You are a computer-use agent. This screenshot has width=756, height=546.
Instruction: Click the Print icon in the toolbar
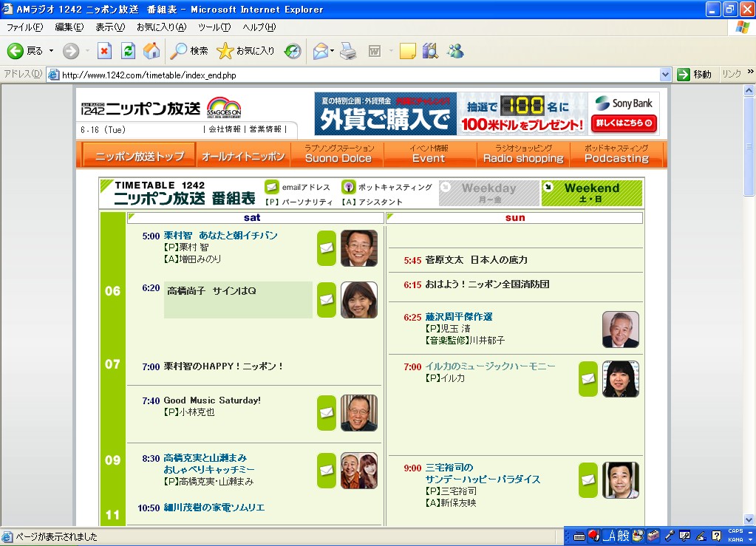[349, 51]
